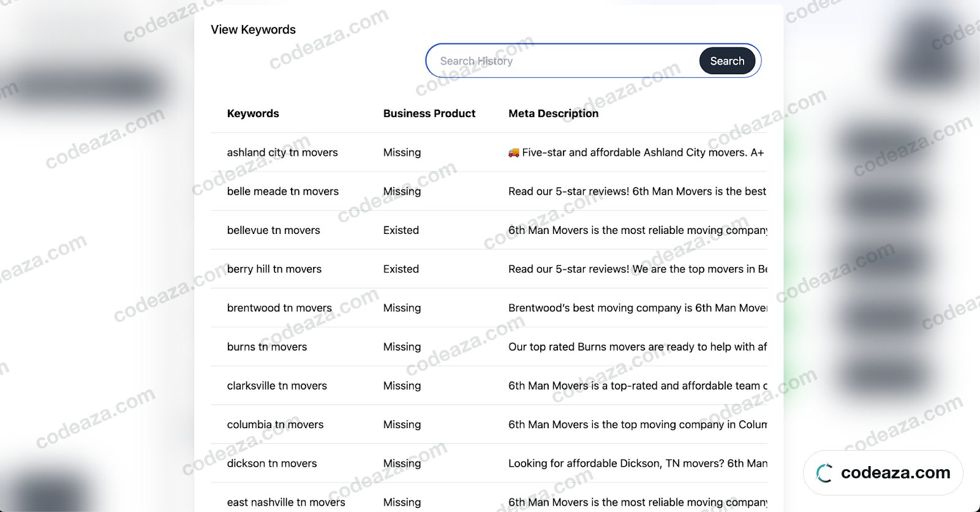Image resolution: width=980 pixels, height=512 pixels.
Task: Select keyword 'bellevue tn movers'
Action: [274, 230]
